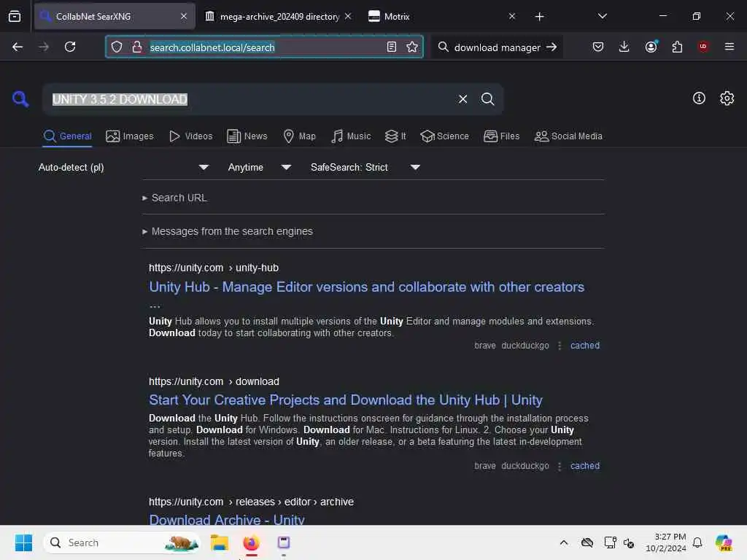Switch to Social Media category
This screenshot has height=560, width=747.
pos(568,136)
